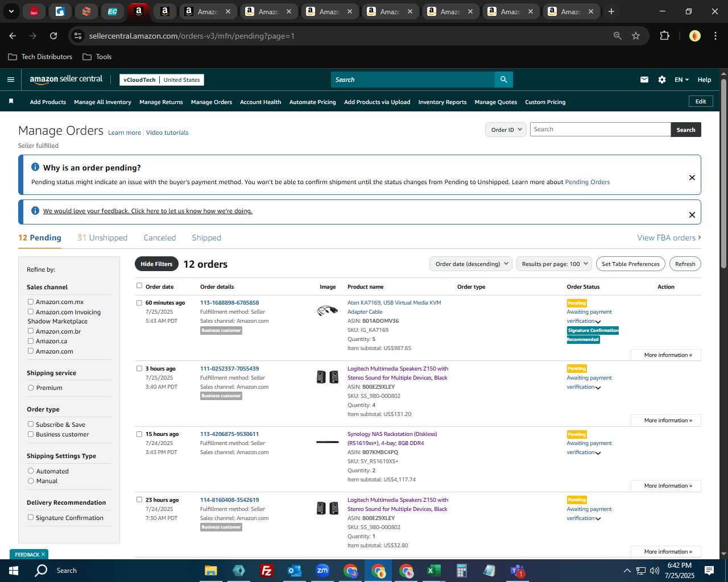Bookmark this page with the star icon
The width and height of the screenshot is (728, 582).
[636, 36]
